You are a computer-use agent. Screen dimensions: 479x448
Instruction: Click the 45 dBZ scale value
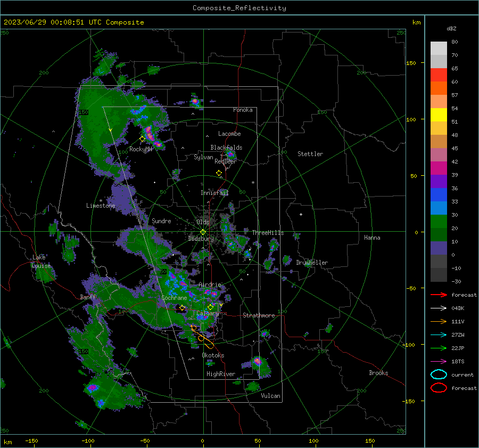(455, 148)
